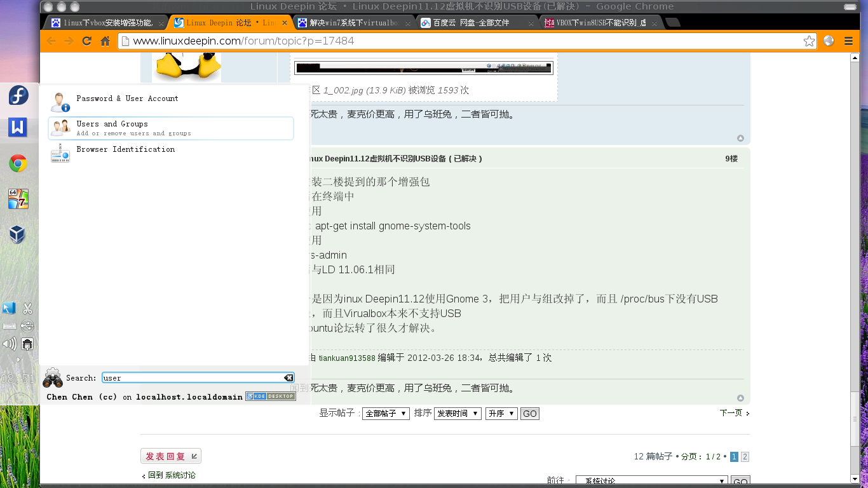Go to page 2 of the topic
Viewport: 868px width, 488px height.
pos(745,457)
